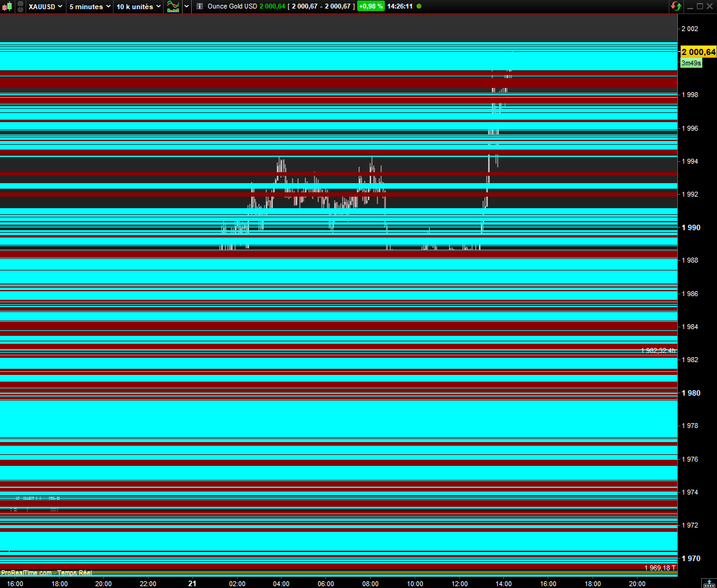Expand the arrow next to indicators icon
The image size is (717, 588).
pyautogui.click(x=186, y=6)
